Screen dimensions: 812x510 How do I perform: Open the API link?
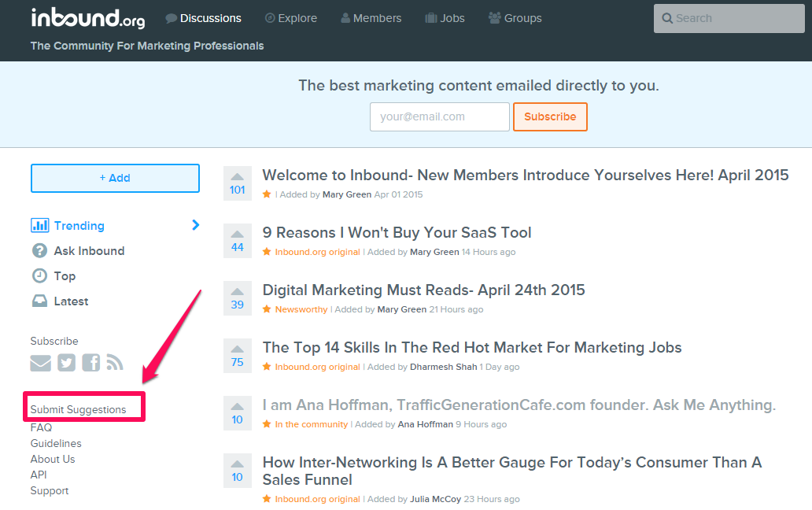39,475
